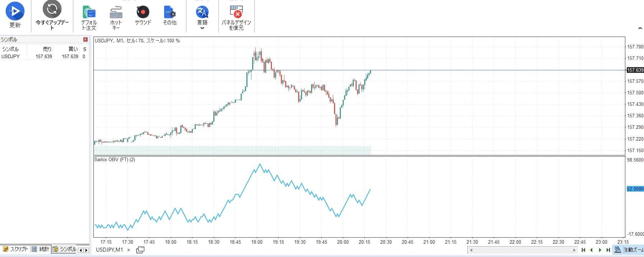
Task: Click the 157.150 price axis label
Action: (x=635, y=150)
